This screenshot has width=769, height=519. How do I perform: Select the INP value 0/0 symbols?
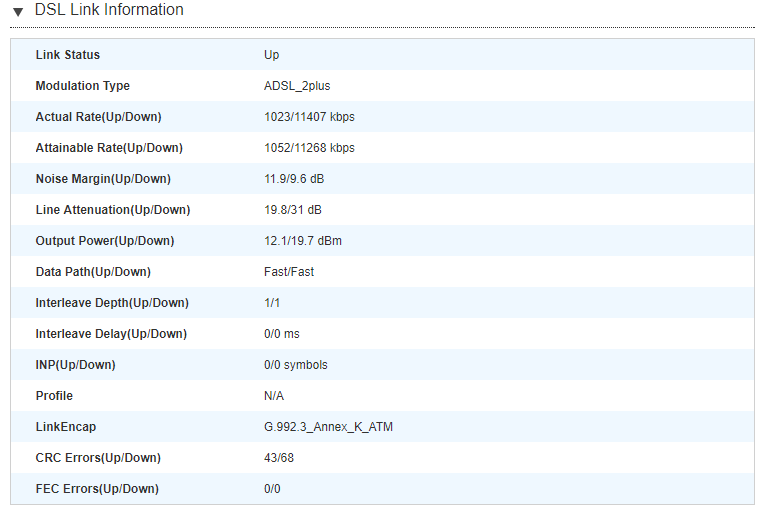coord(296,365)
